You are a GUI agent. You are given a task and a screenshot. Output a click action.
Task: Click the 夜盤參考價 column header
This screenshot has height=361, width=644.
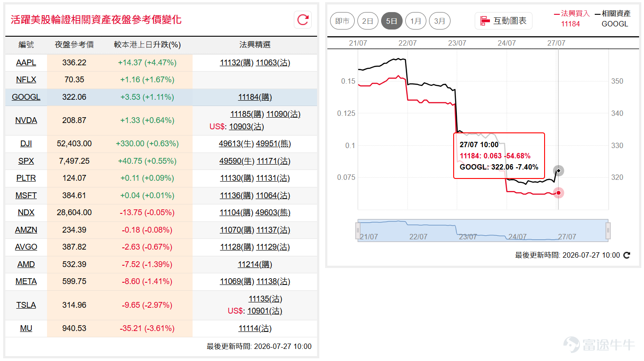coord(74,45)
